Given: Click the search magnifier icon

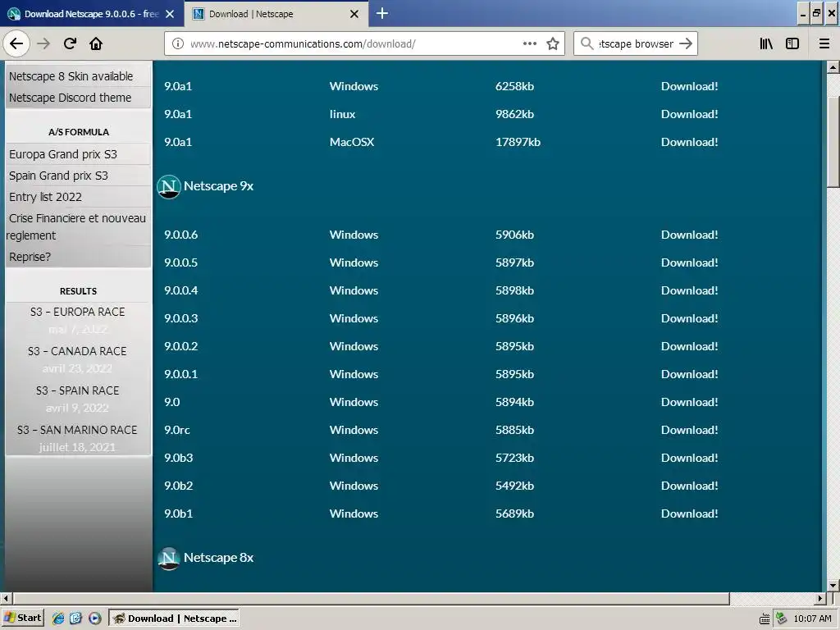Looking at the screenshot, I should pos(587,43).
